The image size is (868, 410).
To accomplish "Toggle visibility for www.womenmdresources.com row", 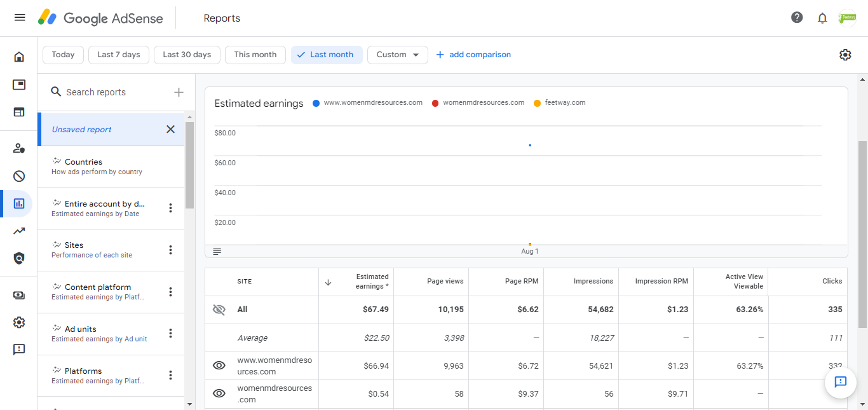I will pyautogui.click(x=219, y=366).
